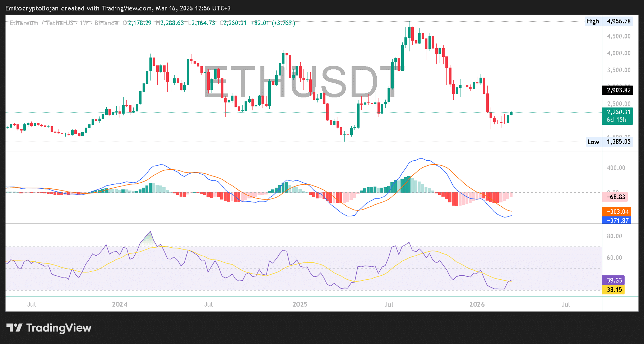
Task: Select the orange MACD signal value -303.04
Action: tap(616, 212)
